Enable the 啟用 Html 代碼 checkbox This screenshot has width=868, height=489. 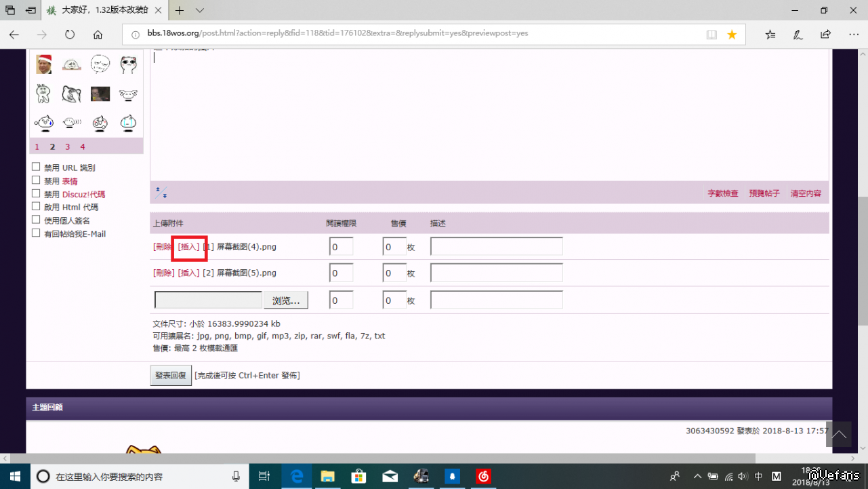pyautogui.click(x=36, y=207)
